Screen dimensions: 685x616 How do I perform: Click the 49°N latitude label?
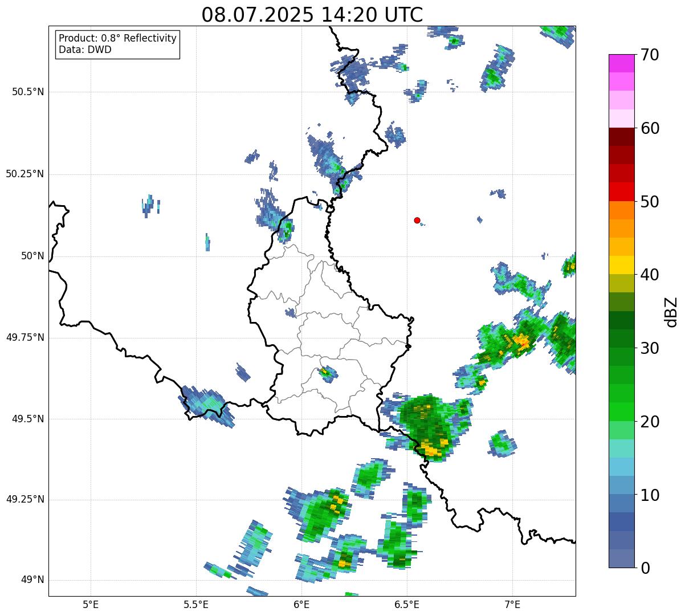click(x=32, y=580)
